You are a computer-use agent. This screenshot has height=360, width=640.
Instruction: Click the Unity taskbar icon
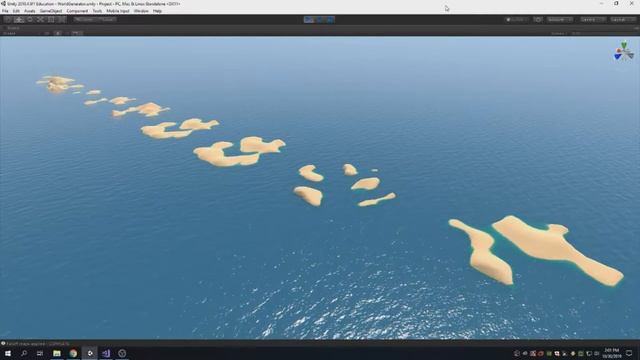pos(90,353)
